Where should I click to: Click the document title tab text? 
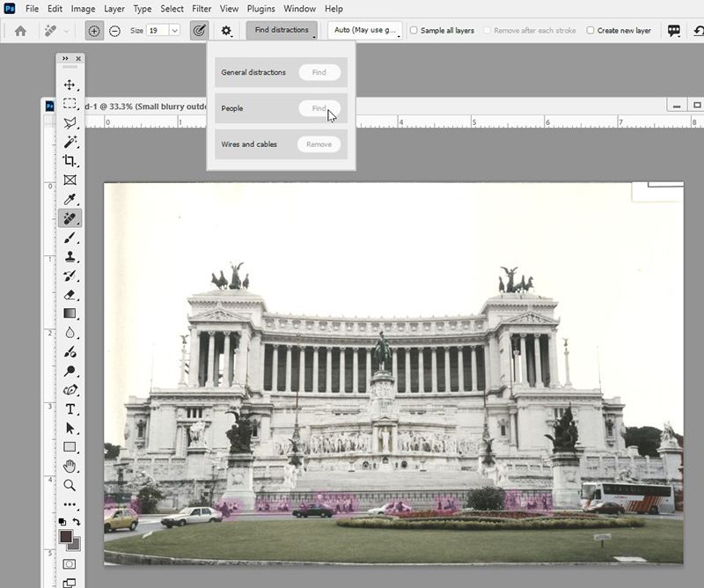pyautogui.click(x=146, y=107)
